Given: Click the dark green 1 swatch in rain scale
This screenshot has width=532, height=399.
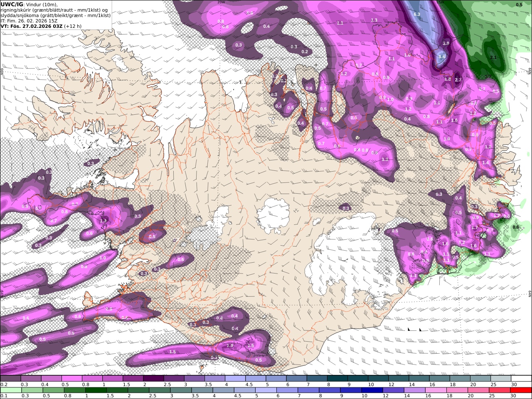Looking at the screenshot, I should (96, 390).
